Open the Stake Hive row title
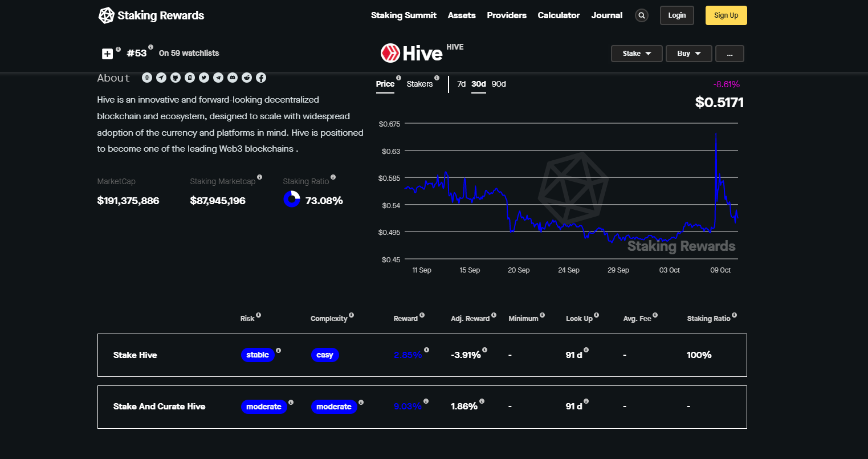Image resolution: width=868 pixels, height=459 pixels. [135, 355]
